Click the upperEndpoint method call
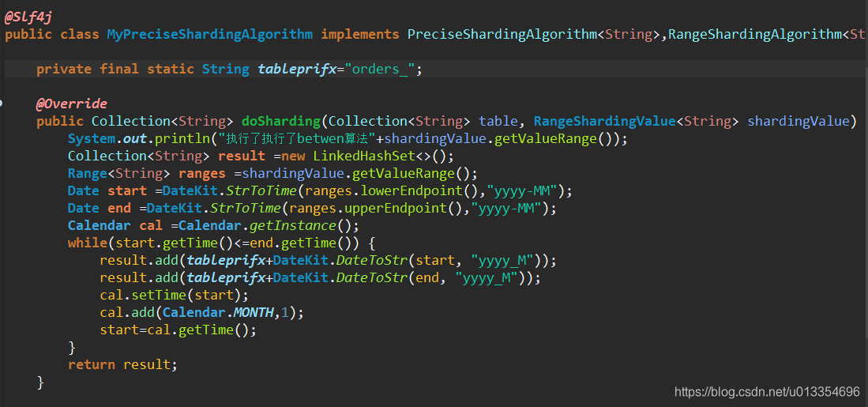868x407 pixels. [395, 208]
